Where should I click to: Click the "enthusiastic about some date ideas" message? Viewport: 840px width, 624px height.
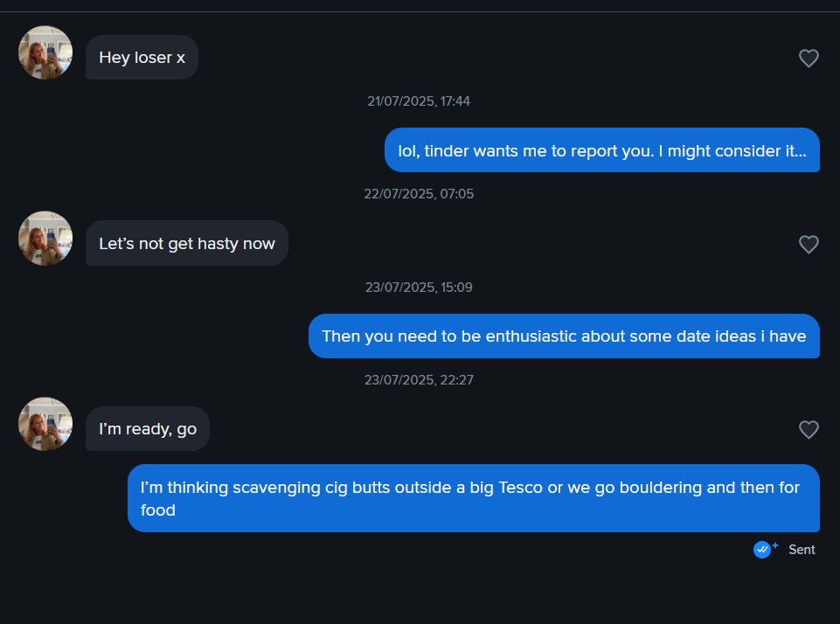click(564, 336)
